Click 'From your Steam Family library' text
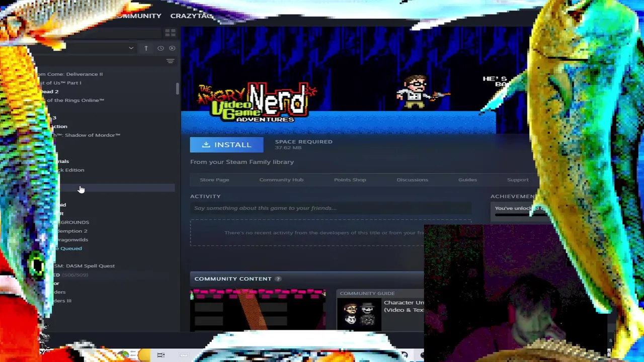The height and width of the screenshot is (362, 644). (242, 162)
